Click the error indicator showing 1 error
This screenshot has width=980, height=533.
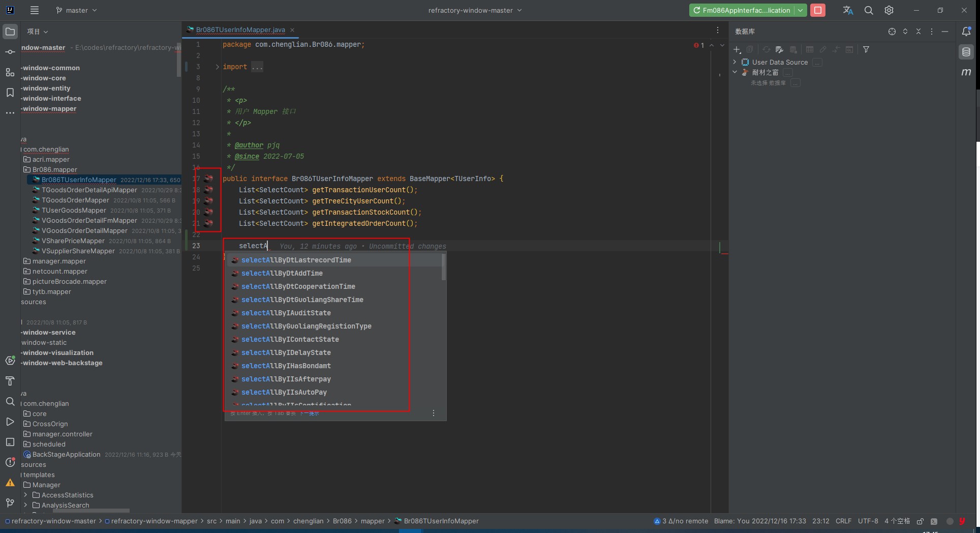699,45
